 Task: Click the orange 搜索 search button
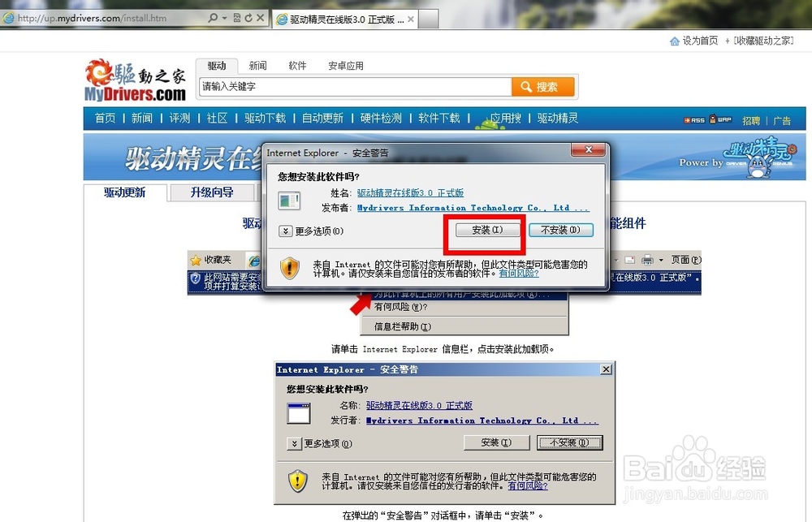[542, 87]
